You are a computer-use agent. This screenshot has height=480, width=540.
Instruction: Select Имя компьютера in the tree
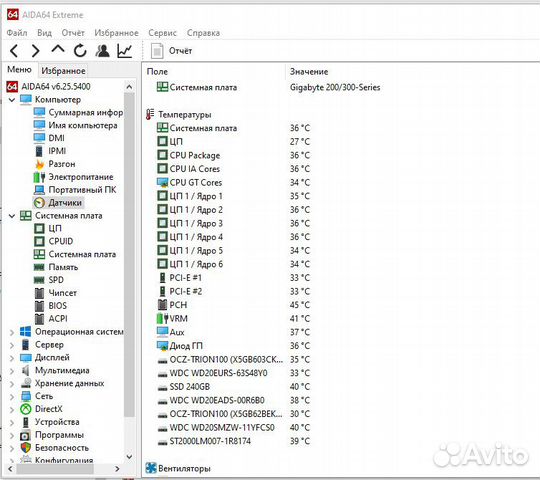(x=76, y=125)
